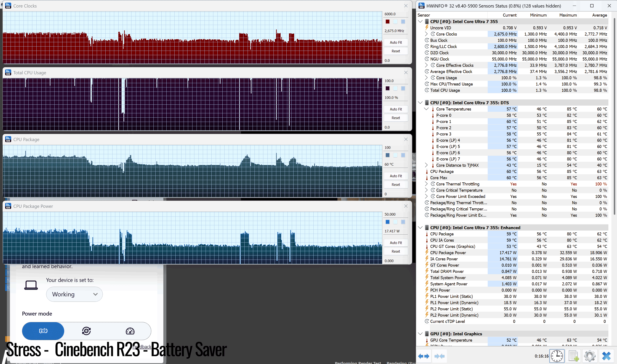
Task: Click the laptop device icon
Action: coord(31,285)
